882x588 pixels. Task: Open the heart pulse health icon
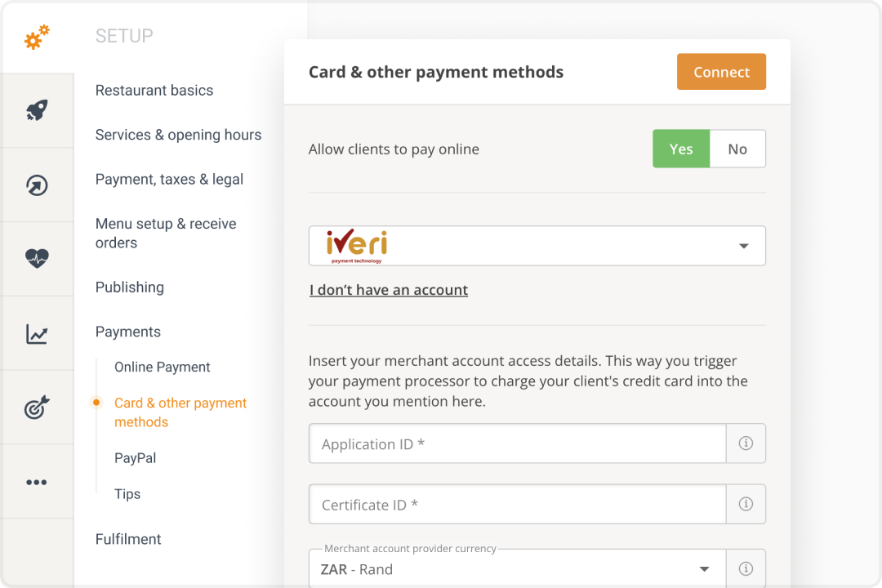37,259
